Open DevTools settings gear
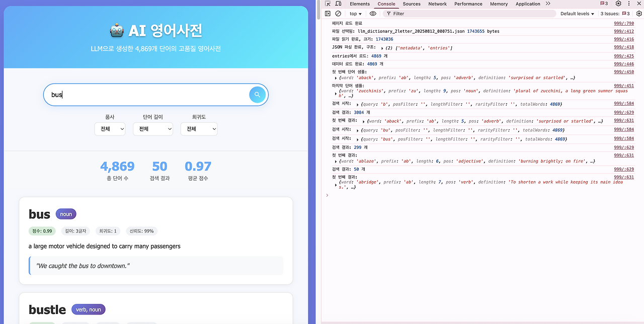This screenshot has width=644, height=324. [x=618, y=4]
